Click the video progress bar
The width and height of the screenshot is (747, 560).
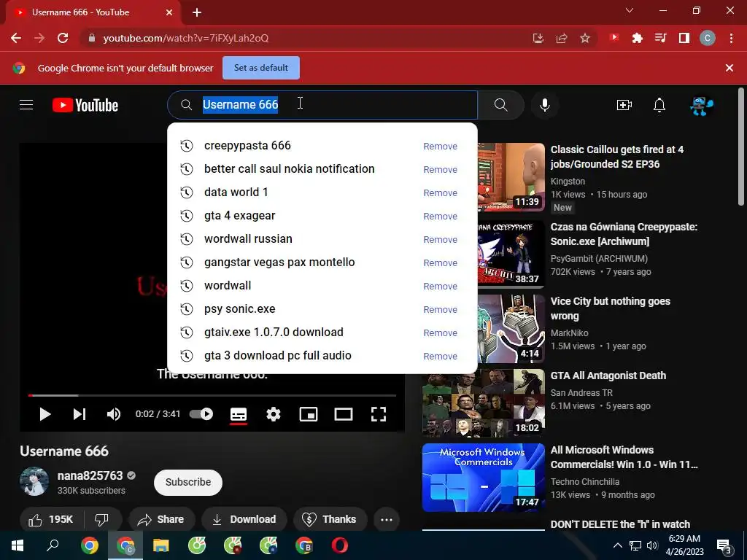click(x=212, y=395)
